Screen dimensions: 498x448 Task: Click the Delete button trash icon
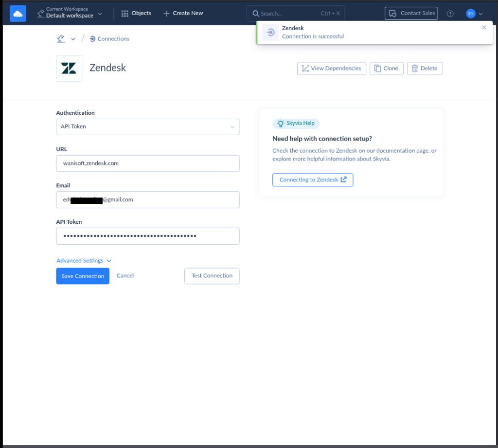[414, 68]
